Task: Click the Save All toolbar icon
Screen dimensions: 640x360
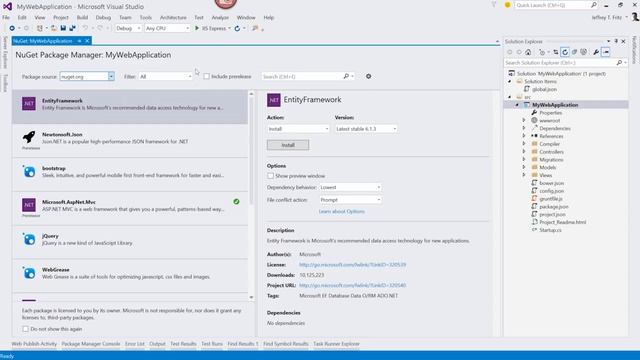Action: (x=72, y=28)
